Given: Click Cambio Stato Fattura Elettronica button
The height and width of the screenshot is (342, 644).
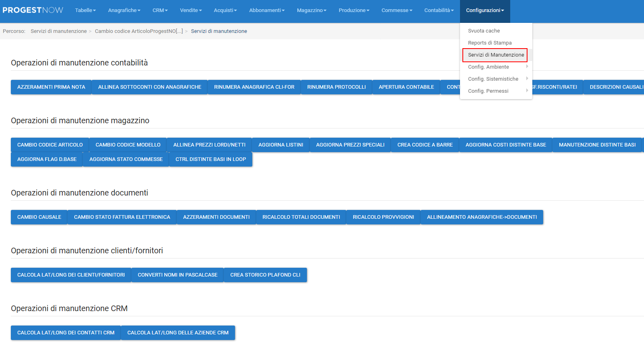Looking at the screenshot, I should tap(122, 217).
